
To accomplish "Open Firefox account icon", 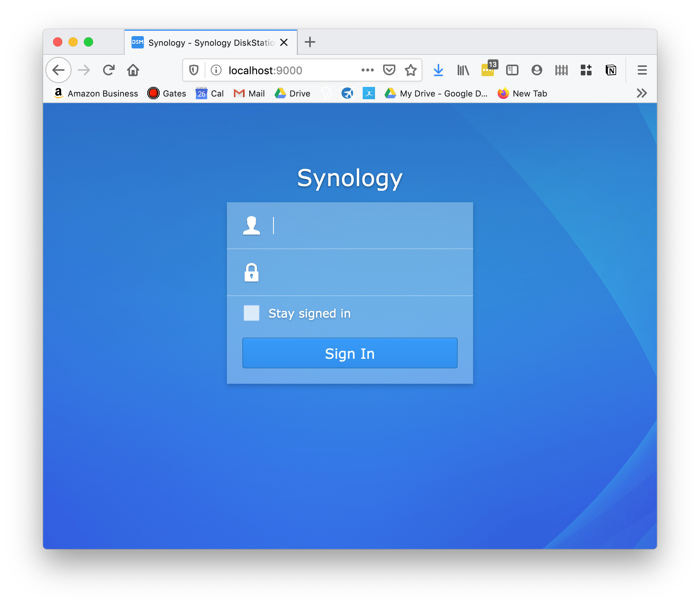I will tap(537, 70).
